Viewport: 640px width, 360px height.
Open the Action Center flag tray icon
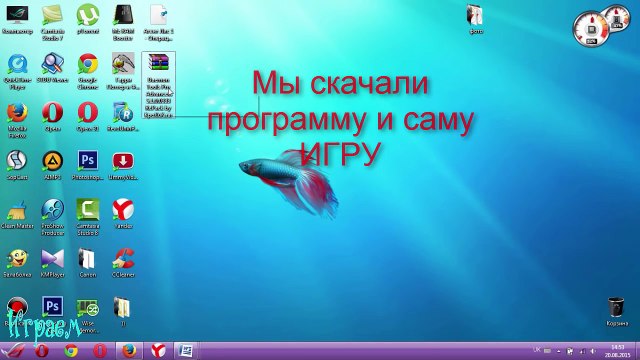click(x=570, y=351)
